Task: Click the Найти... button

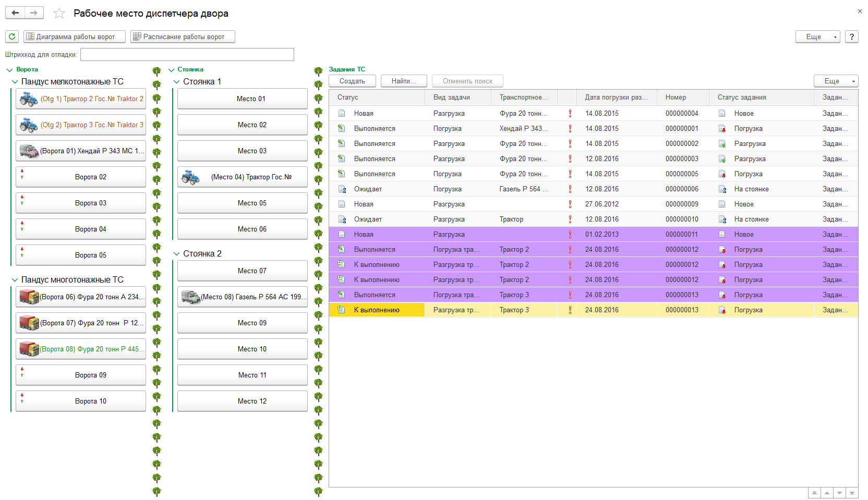Action: 403,81
